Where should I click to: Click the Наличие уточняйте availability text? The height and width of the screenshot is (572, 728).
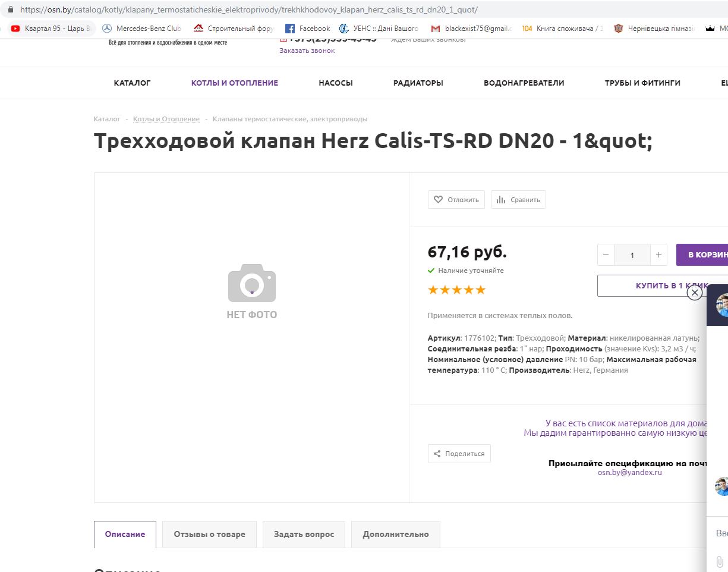pyautogui.click(x=471, y=271)
